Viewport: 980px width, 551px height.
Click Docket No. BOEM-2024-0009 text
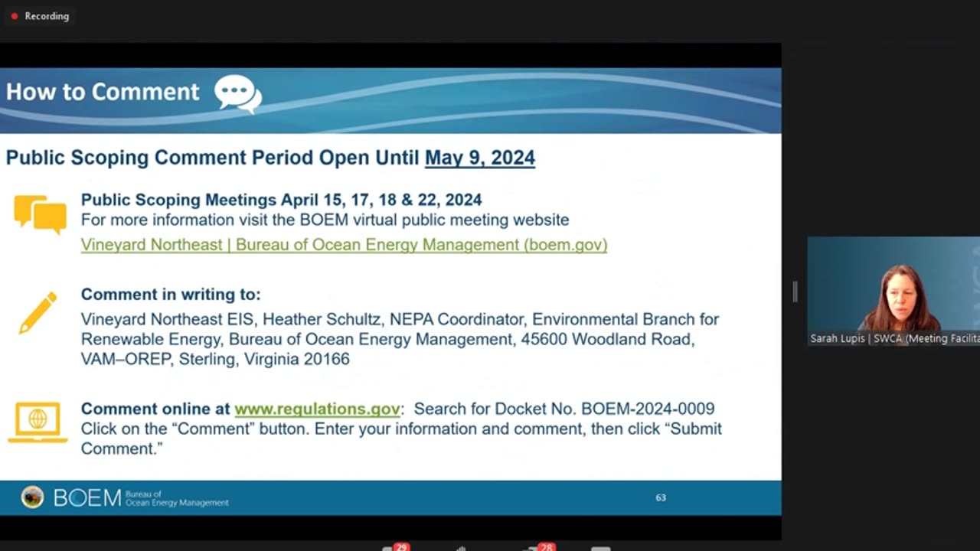coord(604,409)
